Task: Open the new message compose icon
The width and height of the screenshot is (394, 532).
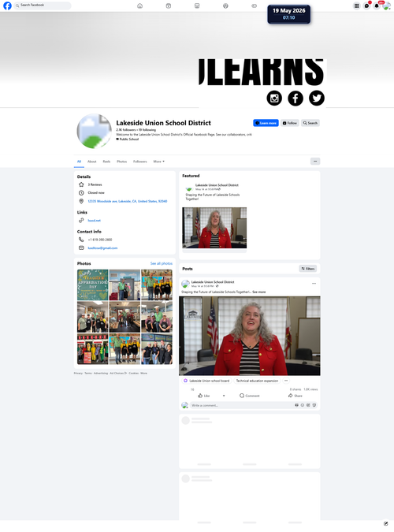Action: (386, 523)
